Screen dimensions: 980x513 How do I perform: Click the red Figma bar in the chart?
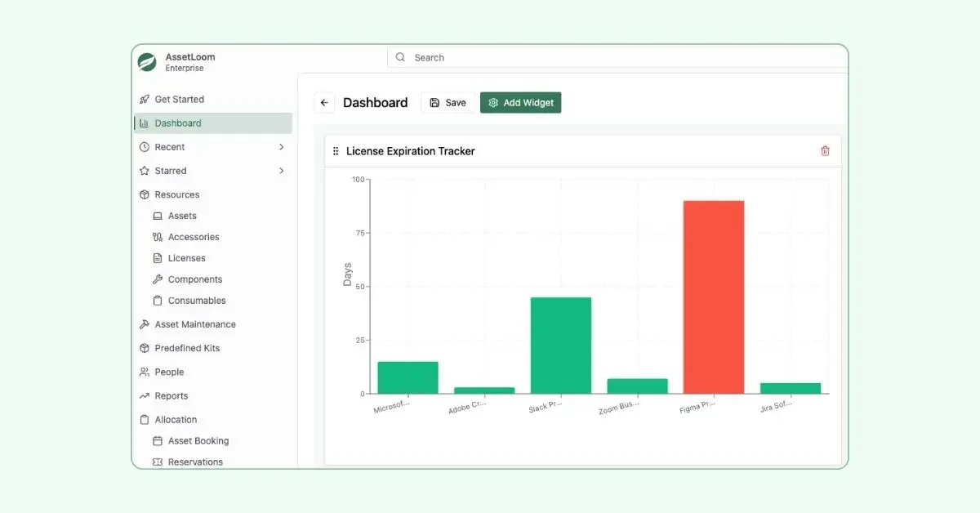pyautogui.click(x=714, y=297)
